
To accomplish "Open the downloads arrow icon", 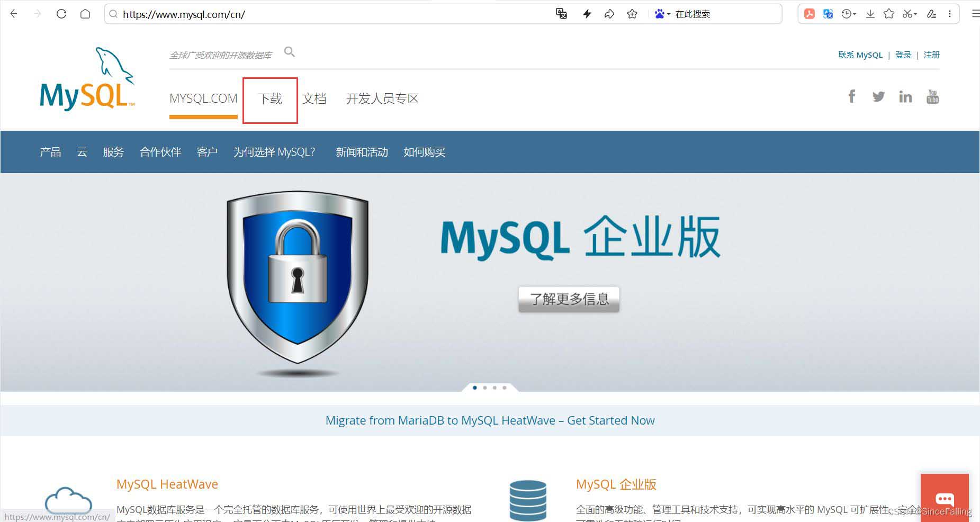I will [x=870, y=14].
